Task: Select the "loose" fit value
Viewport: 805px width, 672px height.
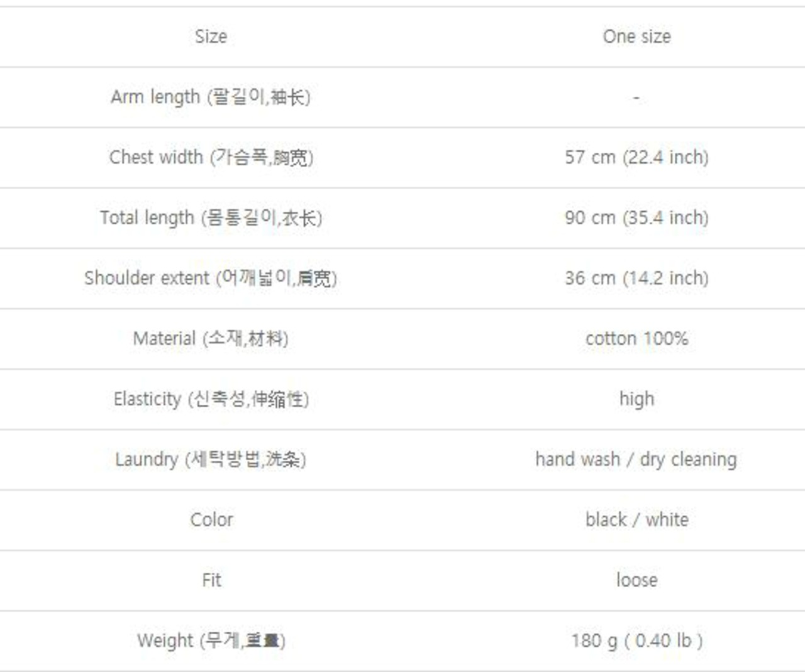Action: point(636,580)
